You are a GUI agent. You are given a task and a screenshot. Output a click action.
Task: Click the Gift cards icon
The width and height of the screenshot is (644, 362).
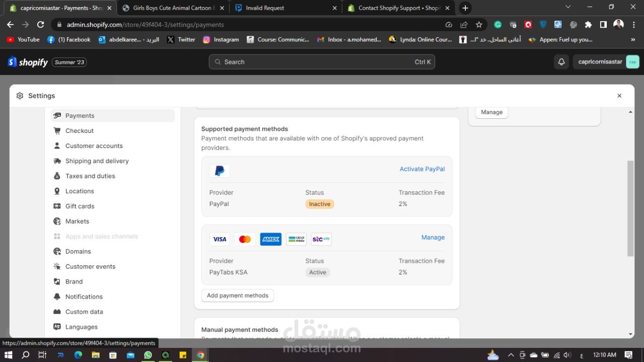pos(57,206)
